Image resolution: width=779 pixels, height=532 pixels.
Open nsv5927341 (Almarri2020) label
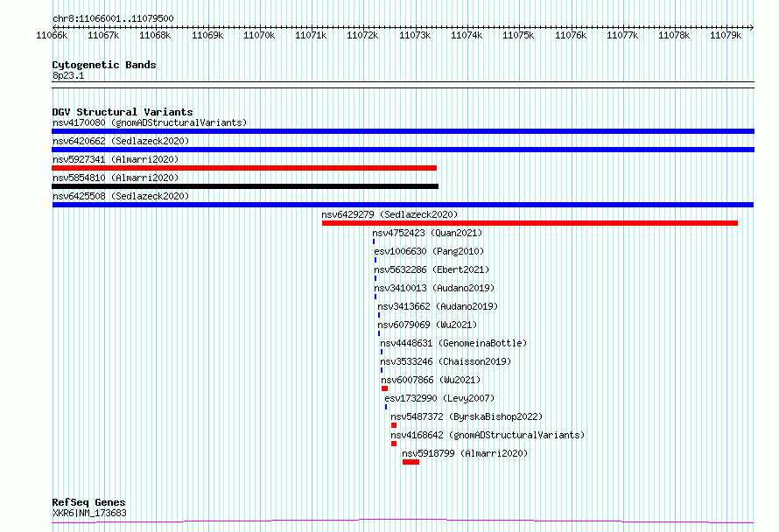pyautogui.click(x=116, y=159)
